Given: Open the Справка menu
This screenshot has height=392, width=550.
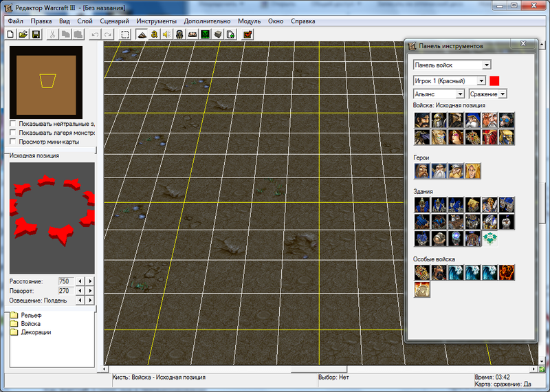Looking at the screenshot, I should tap(302, 21).
